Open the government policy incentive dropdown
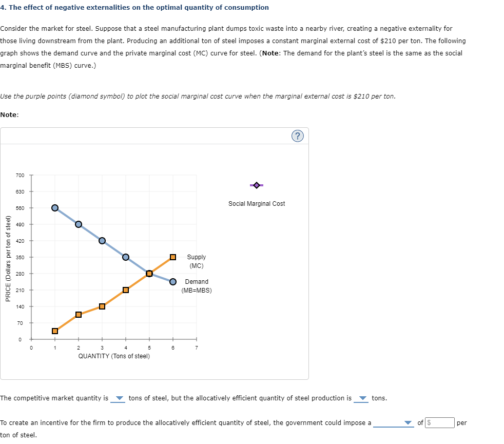 (407, 422)
